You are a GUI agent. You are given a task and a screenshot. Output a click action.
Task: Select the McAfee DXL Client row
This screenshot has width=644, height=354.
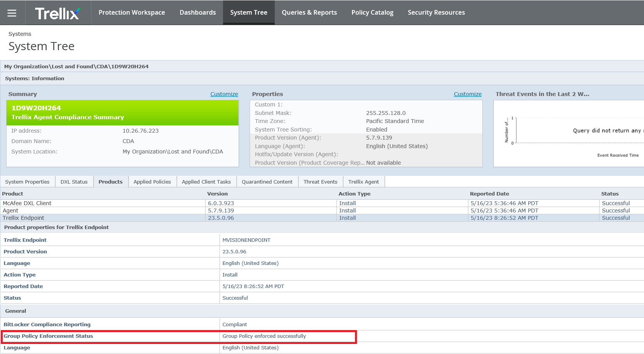pos(322,203)
